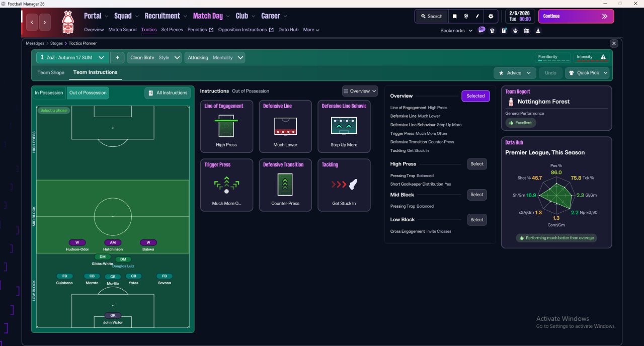
Task: Click the Intensity warning triangle icon
Action: [603, 57]
